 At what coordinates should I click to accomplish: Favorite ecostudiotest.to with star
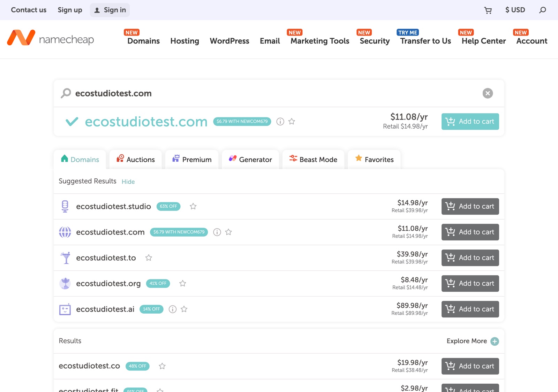(149, 258)
